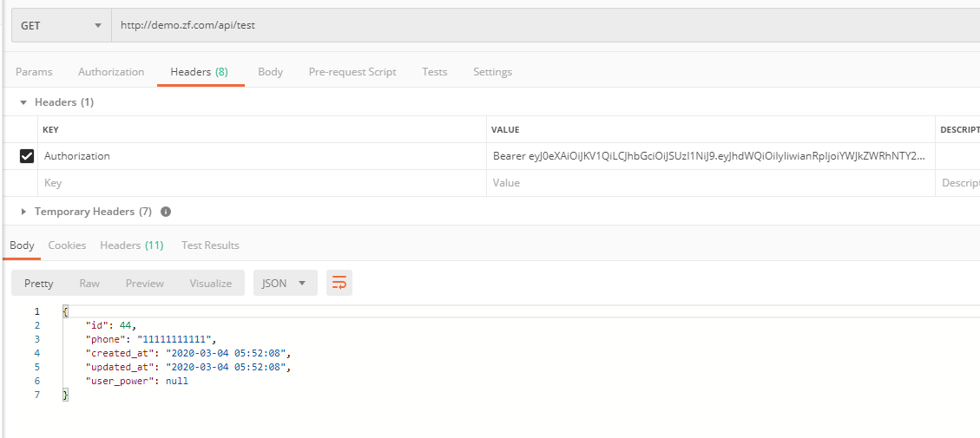Select the Pretty view button
980x438 pixels.
39,283
